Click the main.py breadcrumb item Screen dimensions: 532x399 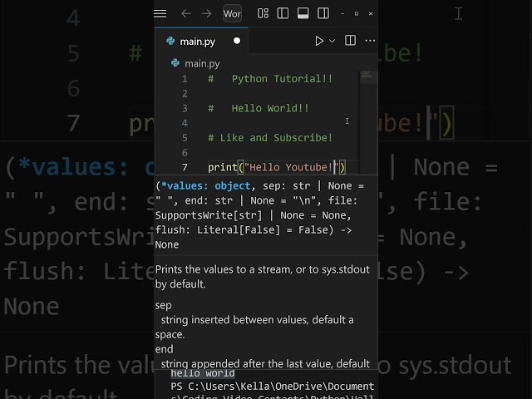[x=202, y=63]
